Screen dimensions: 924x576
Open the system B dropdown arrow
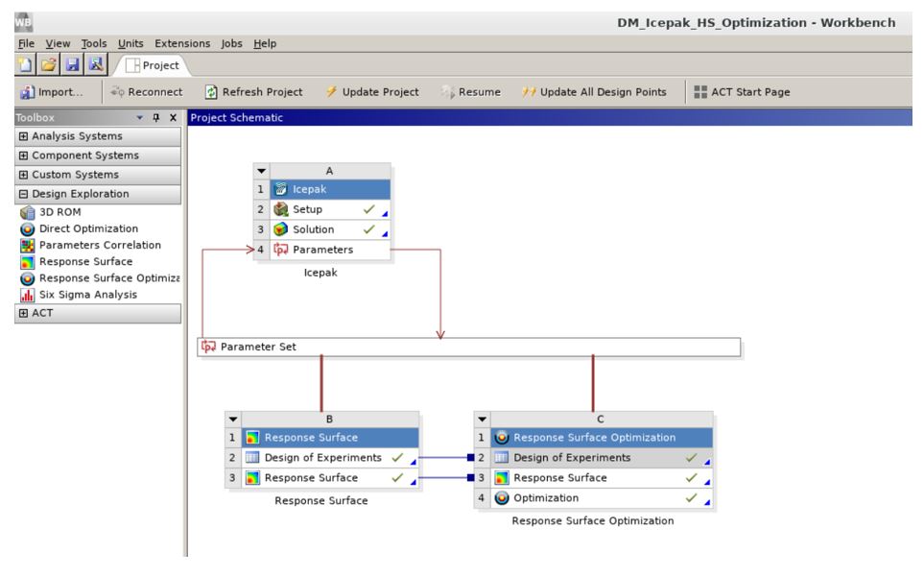pos(233,420)
